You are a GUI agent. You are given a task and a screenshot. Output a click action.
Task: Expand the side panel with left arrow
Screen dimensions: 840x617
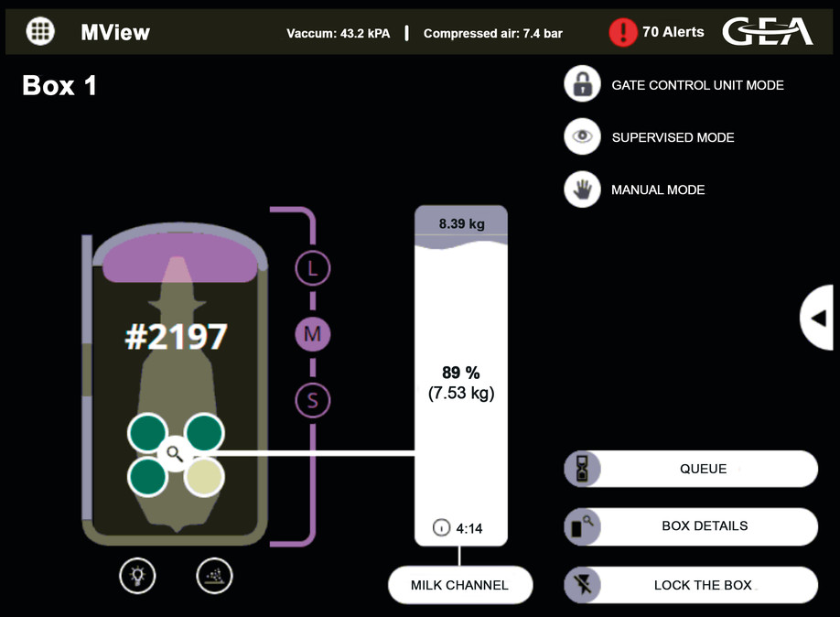(819, 318)
